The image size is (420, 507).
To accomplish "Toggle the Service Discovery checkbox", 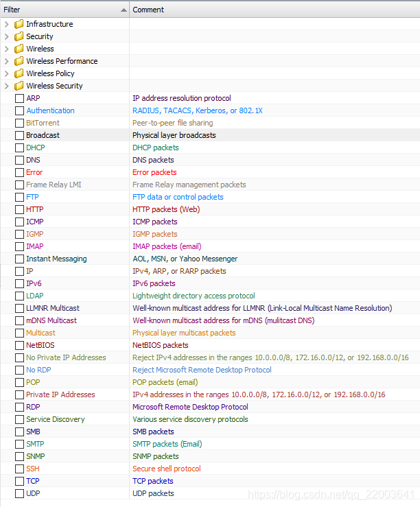I will point(19,419).
